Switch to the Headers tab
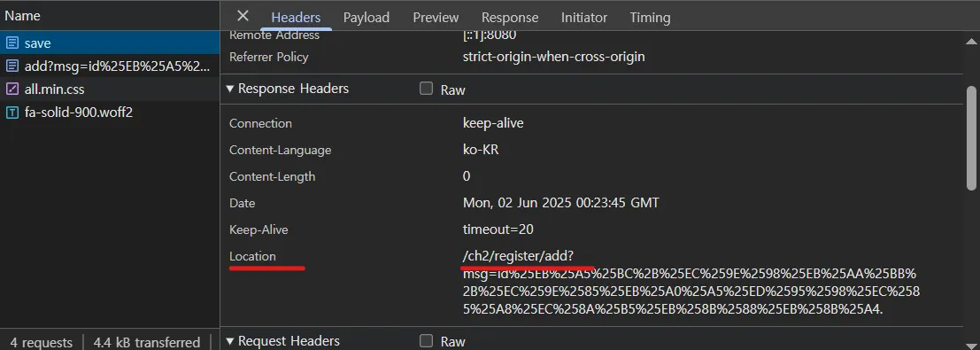The image size is (980, 350). pos(297,18)
